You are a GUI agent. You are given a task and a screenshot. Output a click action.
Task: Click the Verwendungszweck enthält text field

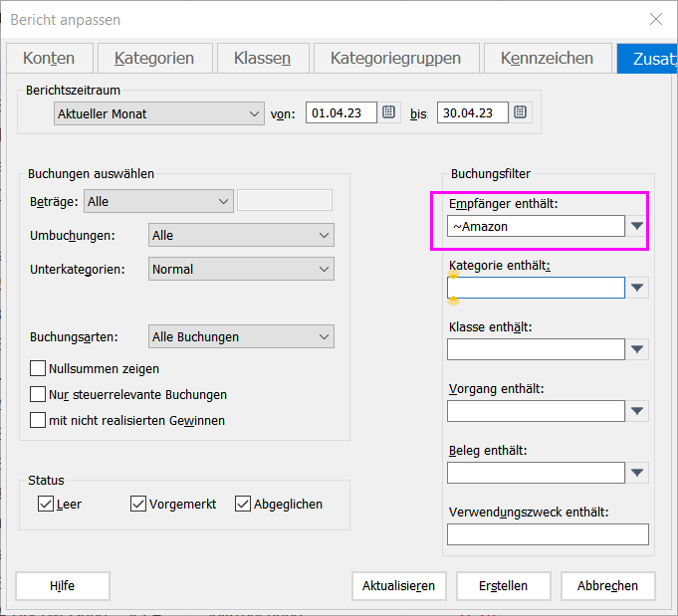547,534
